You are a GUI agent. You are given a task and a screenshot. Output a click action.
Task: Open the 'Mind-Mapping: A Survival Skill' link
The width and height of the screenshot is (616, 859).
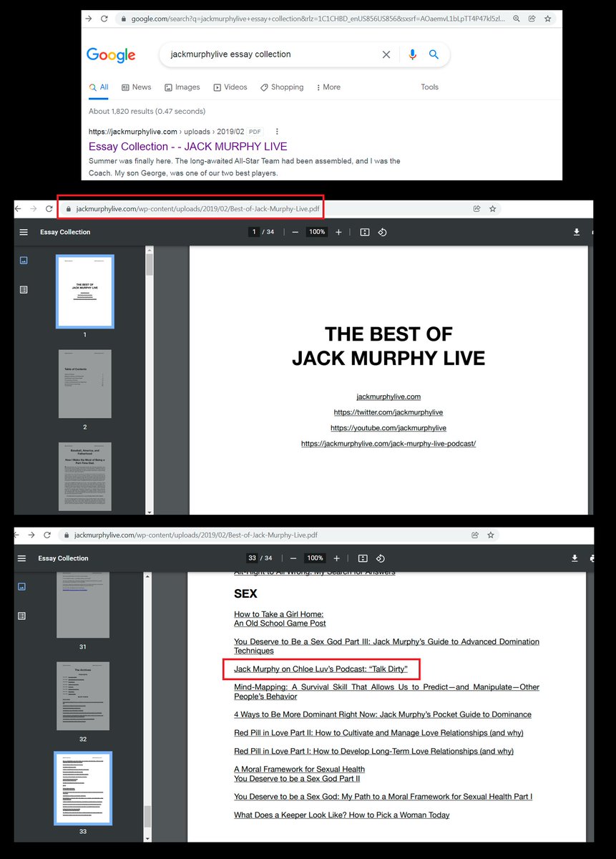click(386, 691)
